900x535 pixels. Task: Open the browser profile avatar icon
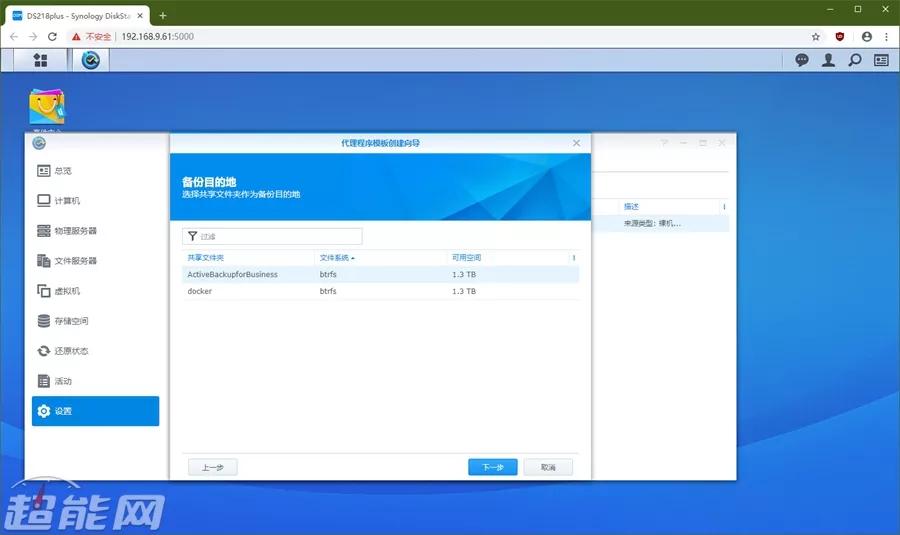click(867, 37)
